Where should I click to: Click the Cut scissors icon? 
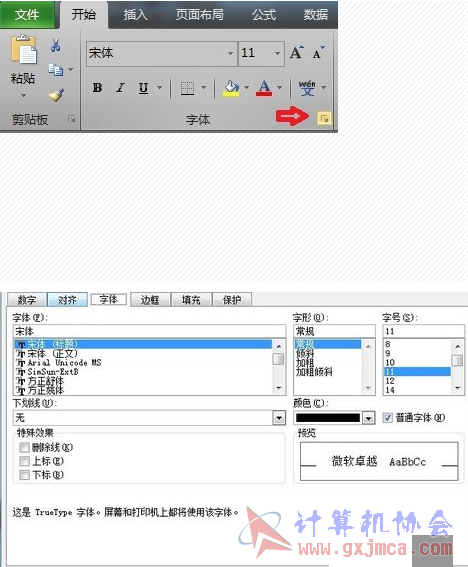[x=55, y=45]
